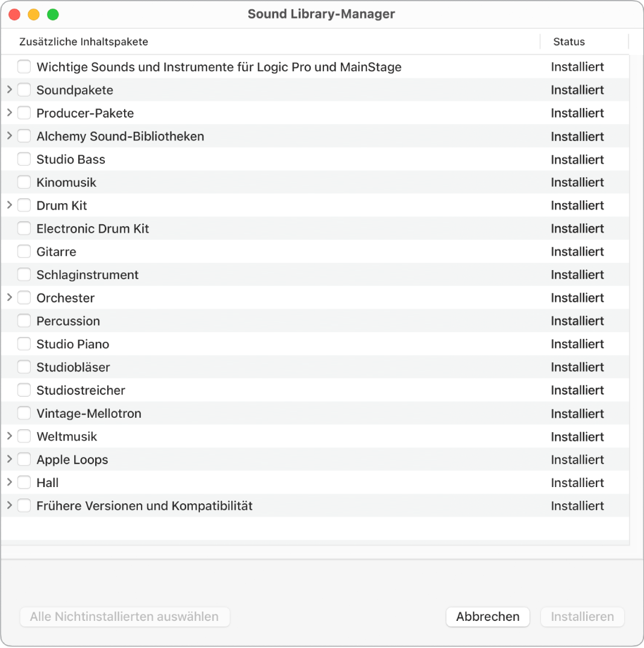Click the Zusätzliche Inhaltspakete column header

coord(84,42)
